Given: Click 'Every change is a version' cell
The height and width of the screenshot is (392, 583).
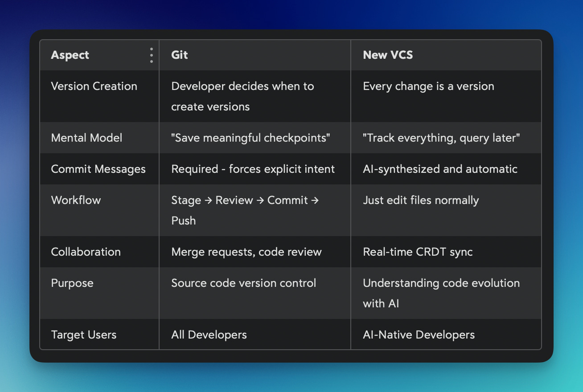Looking at the screenshot, I should (x=446, y=96).
